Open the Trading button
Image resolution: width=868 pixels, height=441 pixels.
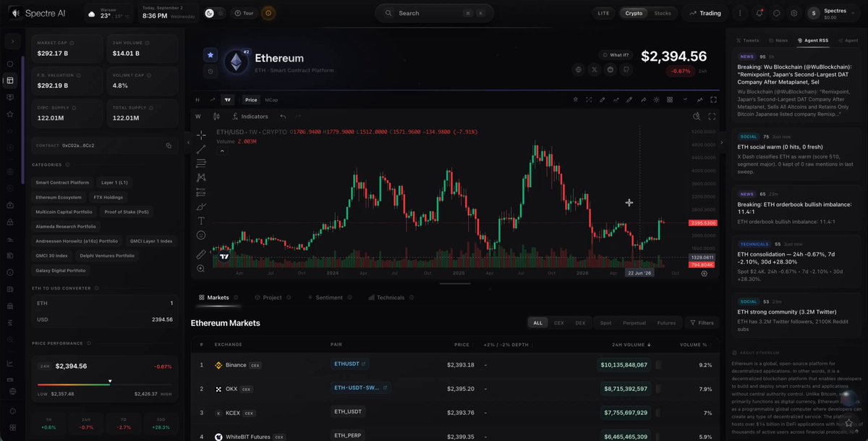tap(705, 13)
